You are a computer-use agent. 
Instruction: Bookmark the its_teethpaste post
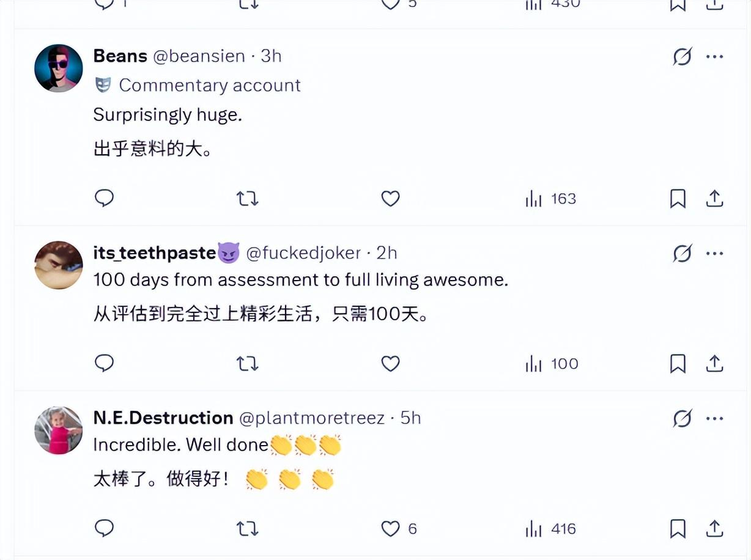[x=678, y=364]
